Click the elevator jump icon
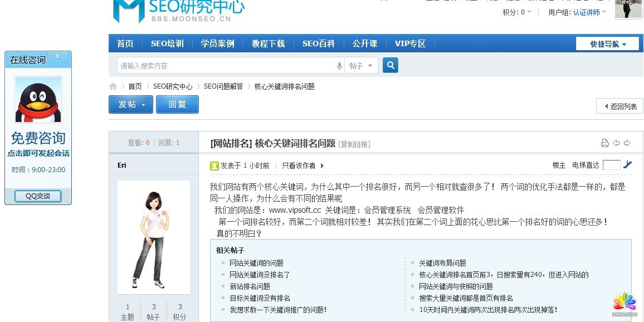 pyautogui.click(x=628, y=164)
